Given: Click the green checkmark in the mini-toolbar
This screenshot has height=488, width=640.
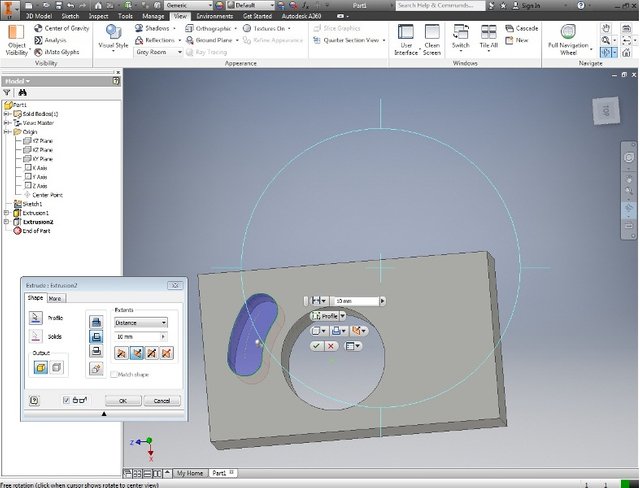Looking at the screenshot, I should click(x=316, y=345).
